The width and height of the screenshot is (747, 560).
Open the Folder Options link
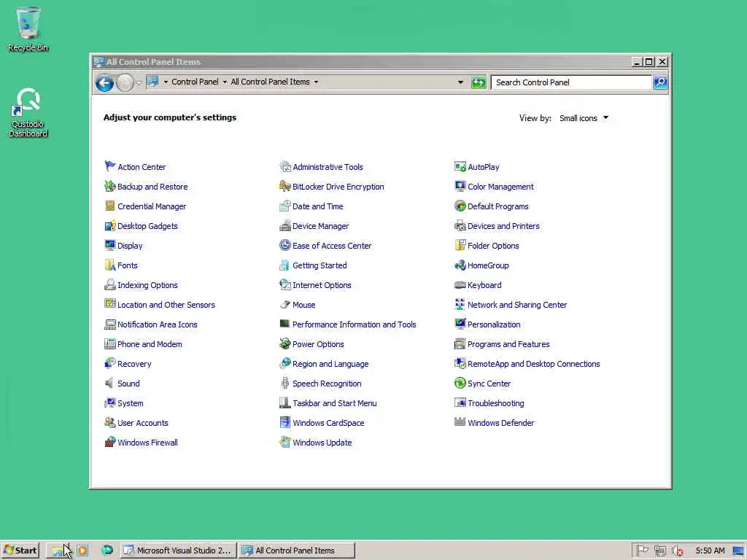click(x=493, y=246)
